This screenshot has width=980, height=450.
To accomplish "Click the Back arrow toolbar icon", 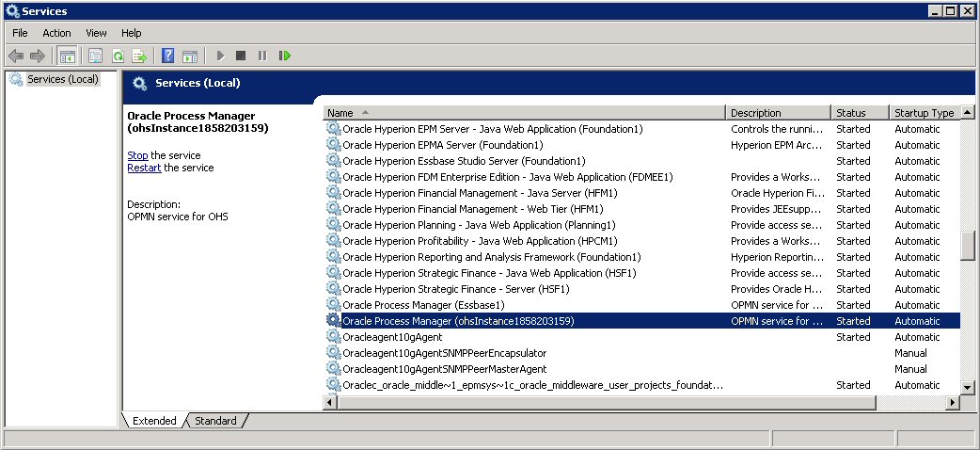I will point(16,56).
